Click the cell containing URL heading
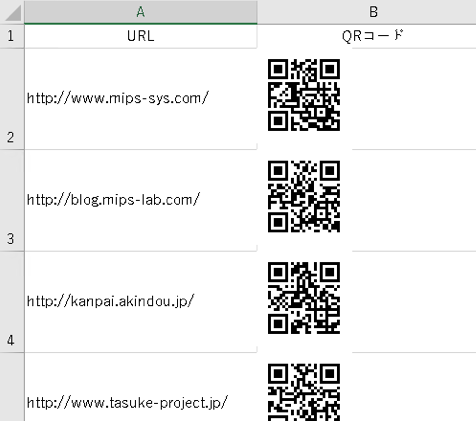 (x=141, y=36)
